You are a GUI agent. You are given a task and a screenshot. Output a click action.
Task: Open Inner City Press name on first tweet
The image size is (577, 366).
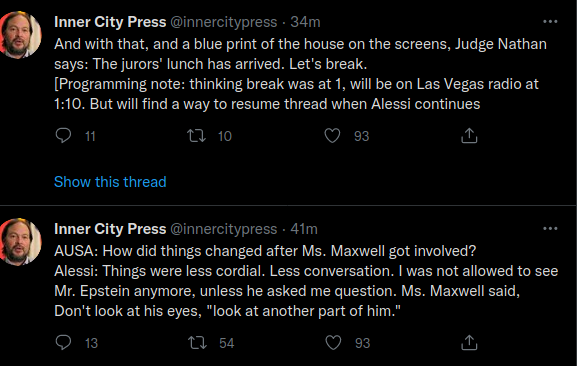[110, 22]
